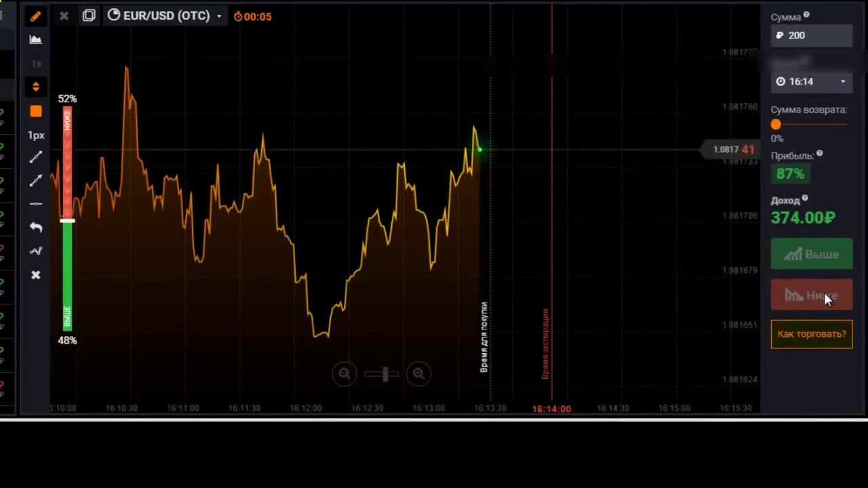Screen dimensions: 868x488
Task: Click the green Выше button
Action: click(812, 254)
